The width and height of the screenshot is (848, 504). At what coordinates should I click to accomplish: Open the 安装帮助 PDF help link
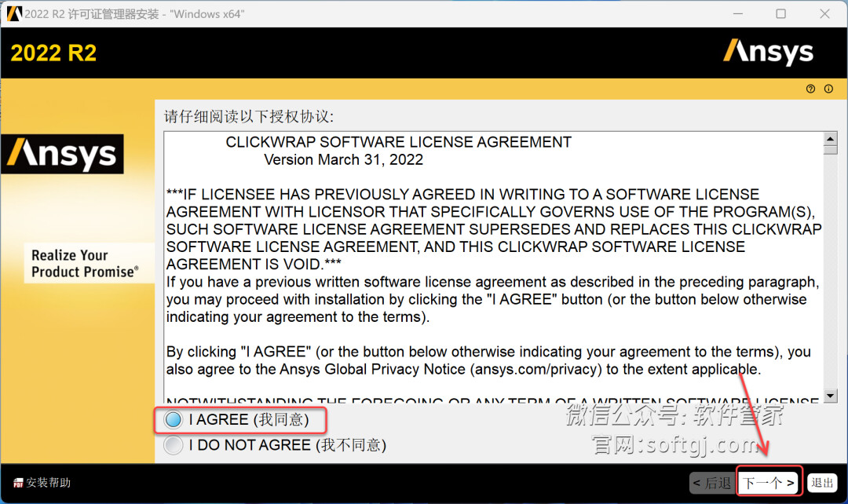[42, 482]
